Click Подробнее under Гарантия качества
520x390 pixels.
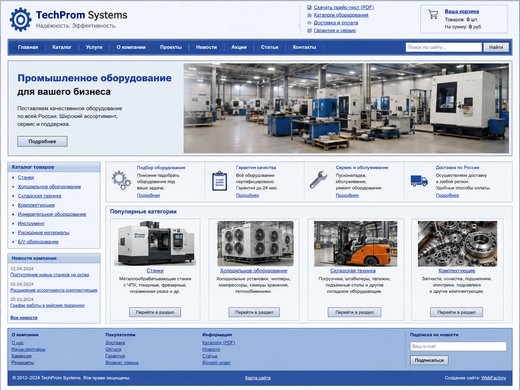247,195
